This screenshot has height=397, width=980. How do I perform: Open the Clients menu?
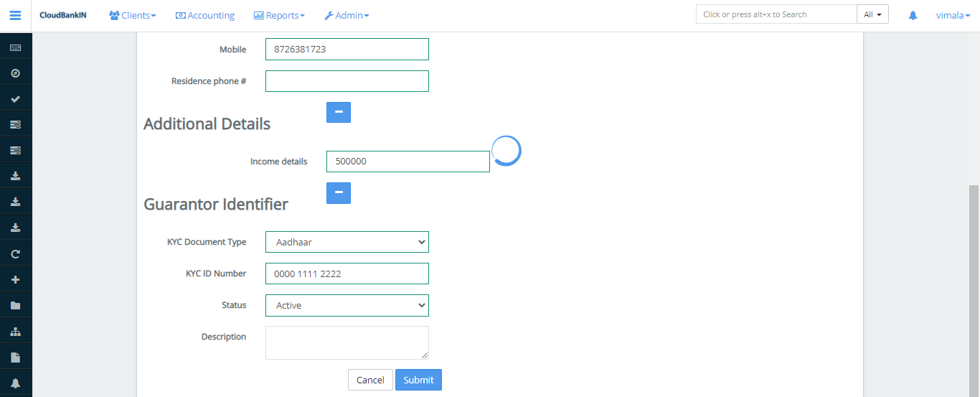pos(132,15)
